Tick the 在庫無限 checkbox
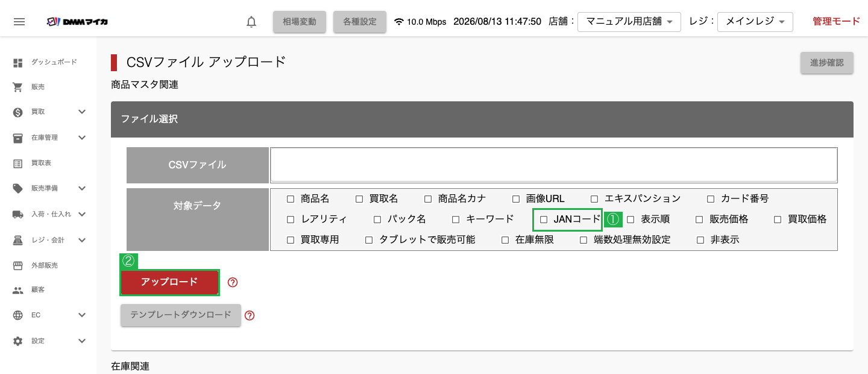 pyautogui.click(x=505, y=240)
